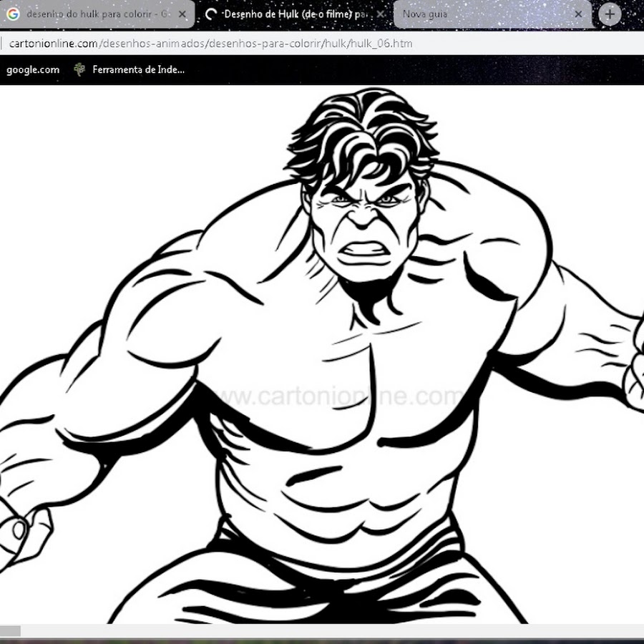Open a new tab with the plus button
The image size is (644, 644).
point(610,14)
